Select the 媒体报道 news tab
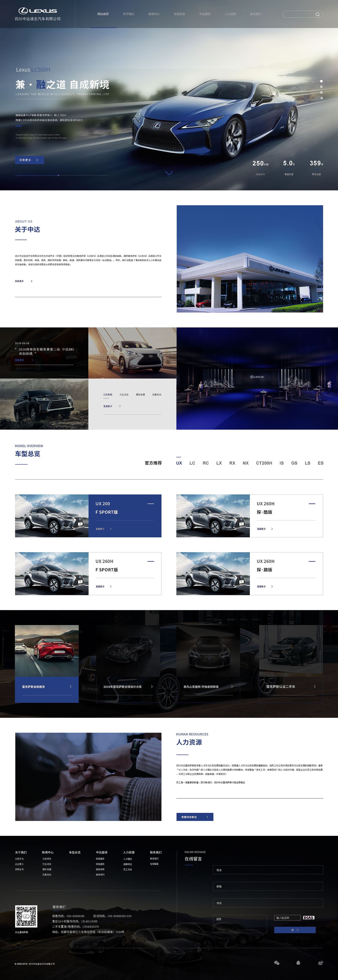The image size is (338, 980). (140, 395)
